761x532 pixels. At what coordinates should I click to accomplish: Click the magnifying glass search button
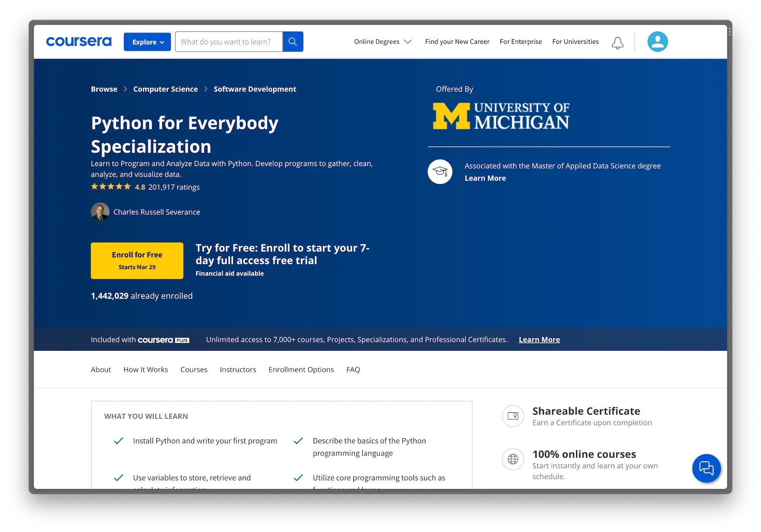293,41
